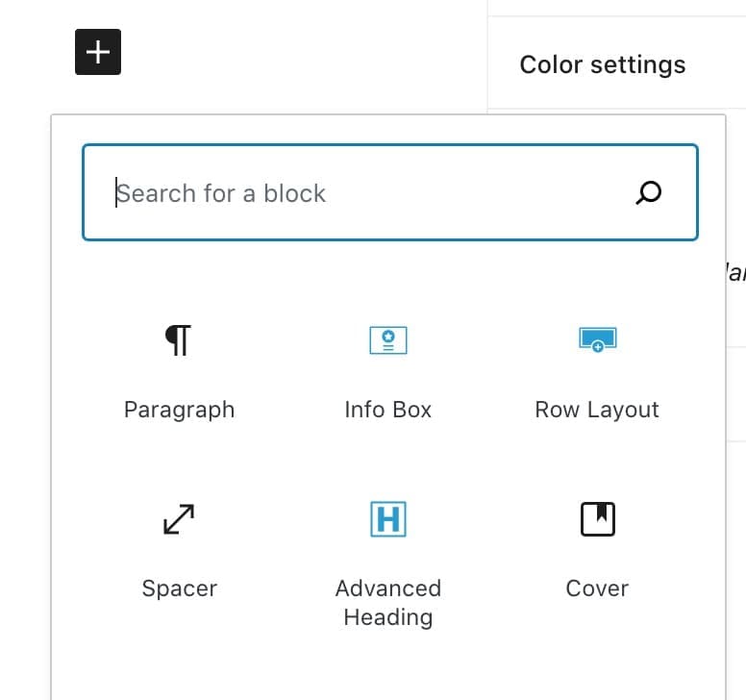Click the Cover block label
The height and width of the screenshot is (700, 746).
click(x=597, y=588)
